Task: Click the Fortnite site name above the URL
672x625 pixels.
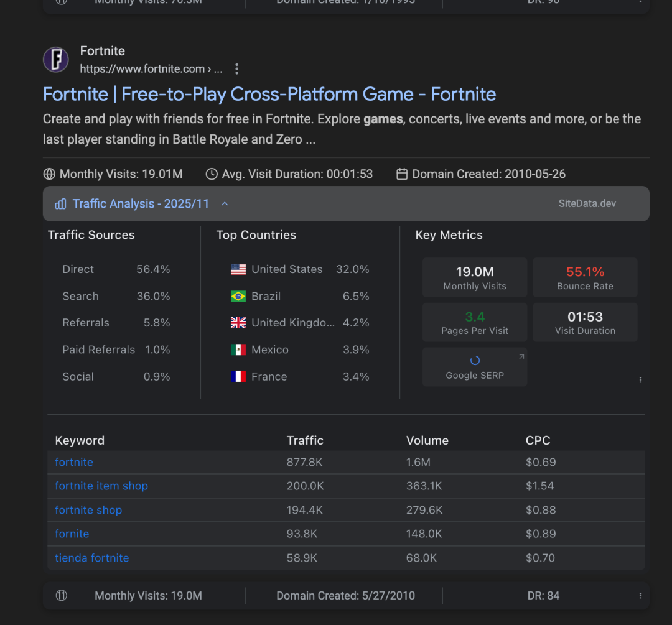Action: tap(103, 51)
